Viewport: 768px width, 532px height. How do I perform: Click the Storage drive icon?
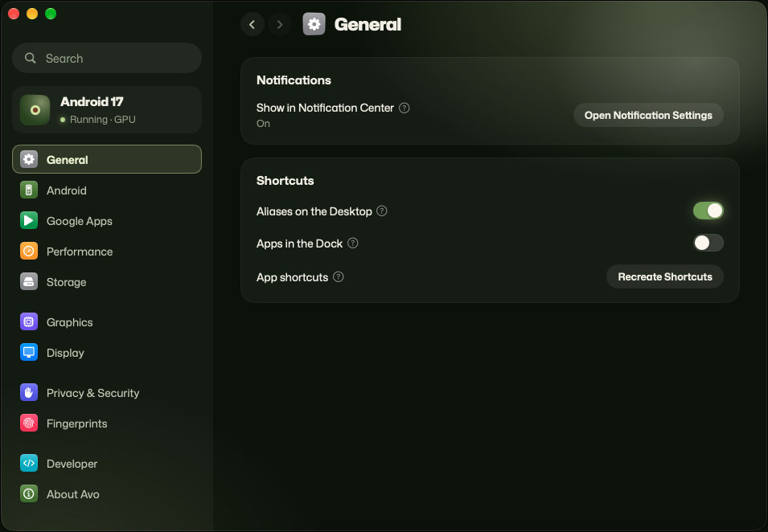tap(29, 282)
